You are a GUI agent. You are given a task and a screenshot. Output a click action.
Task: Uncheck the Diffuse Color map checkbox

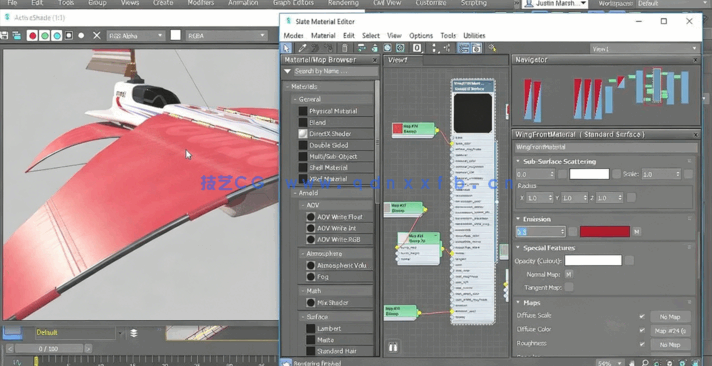pos(642,330)
